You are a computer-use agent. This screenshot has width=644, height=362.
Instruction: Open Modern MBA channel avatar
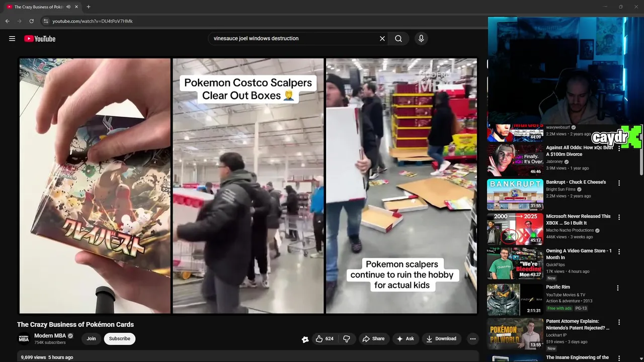coord(24,339)
